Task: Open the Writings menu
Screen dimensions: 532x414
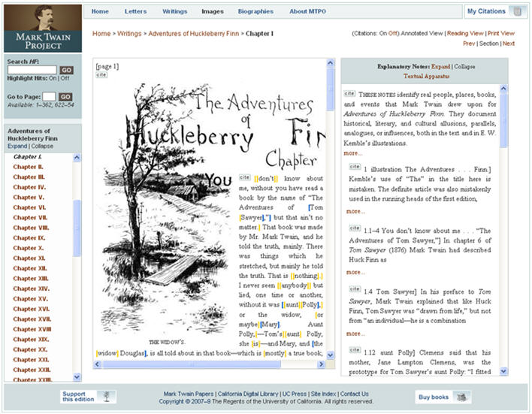Action: coord(175,11)
